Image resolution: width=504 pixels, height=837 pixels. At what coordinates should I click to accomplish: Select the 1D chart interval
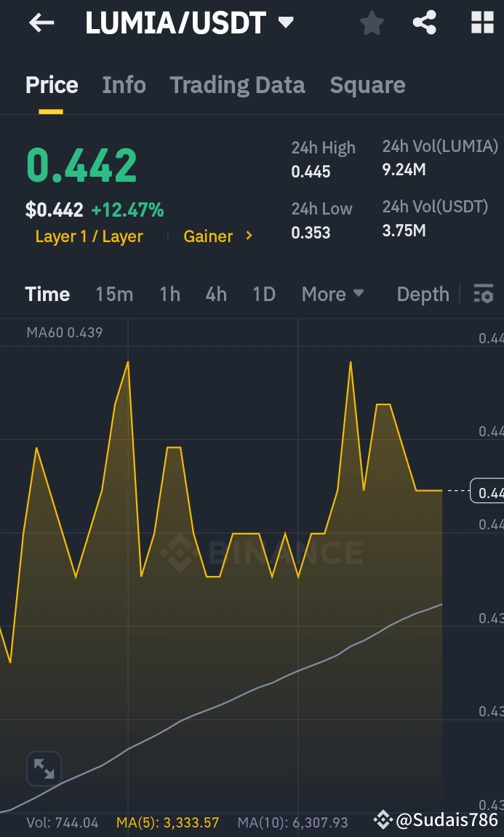click(x=263, y=294)
